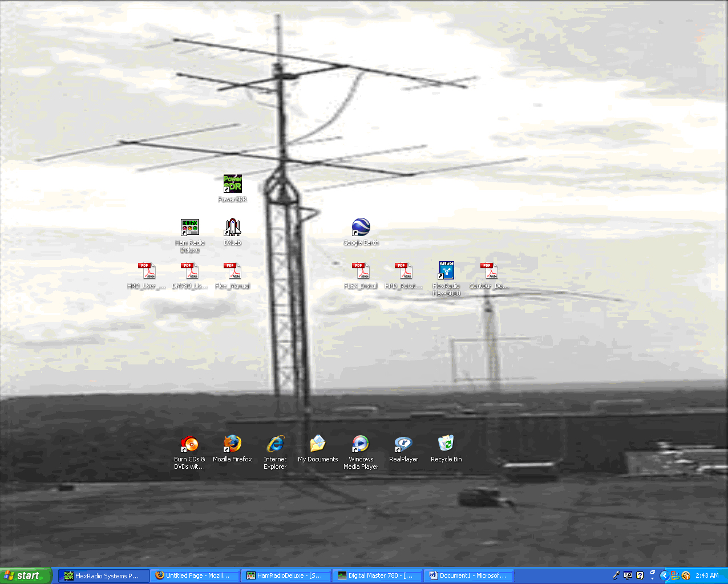Select the Flex_Manual PDF file

click(232, 271)
